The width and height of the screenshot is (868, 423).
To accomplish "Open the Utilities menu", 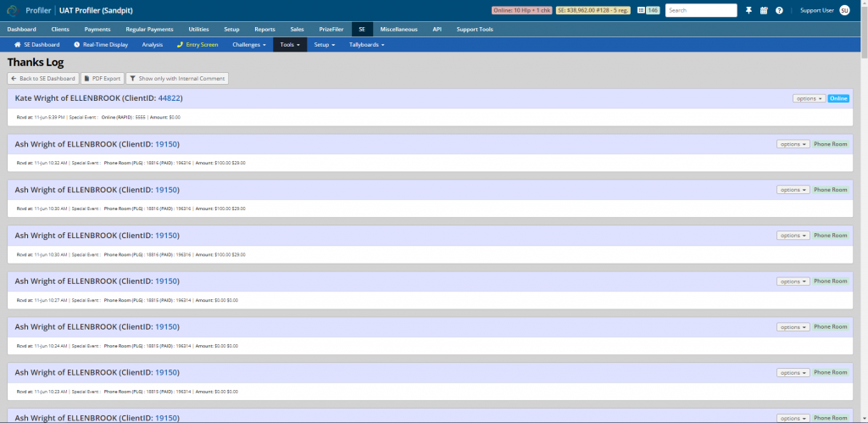I will [x=198, y=30].
